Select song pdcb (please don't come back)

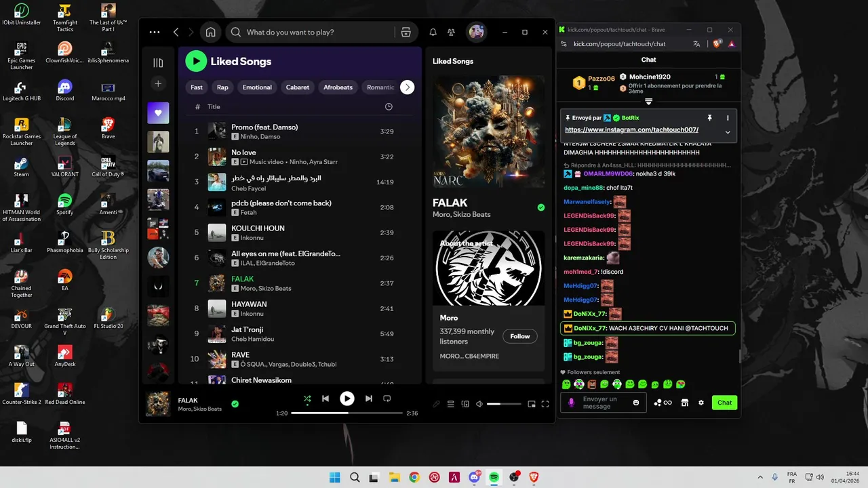(301, 207)
